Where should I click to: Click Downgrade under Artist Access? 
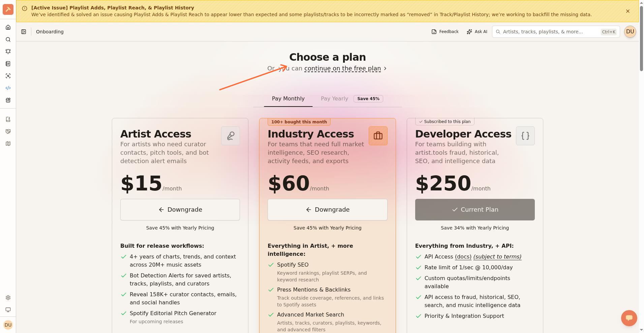(x=180, y=210)
